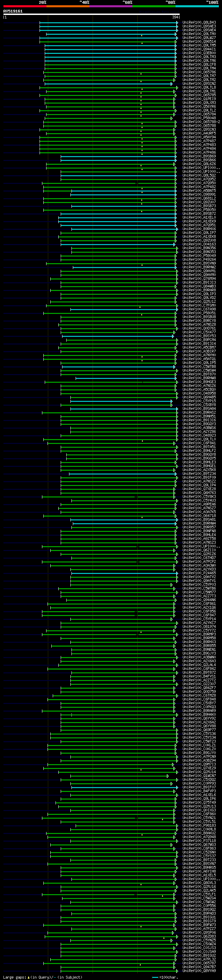The height and width of the screenshot is (980, 222).
Task: Click the cyan alignment bar for Q8LB43
Action: pos(109,23)
